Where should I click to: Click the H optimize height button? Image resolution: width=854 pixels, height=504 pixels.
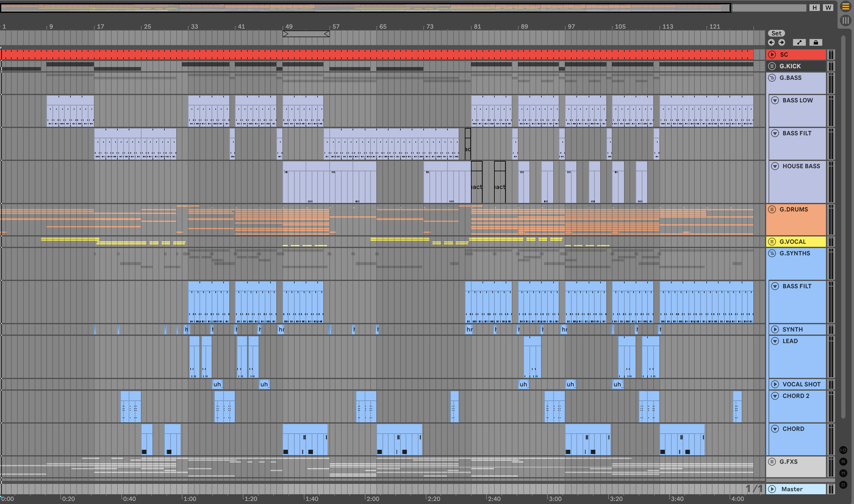coord(814,8)
